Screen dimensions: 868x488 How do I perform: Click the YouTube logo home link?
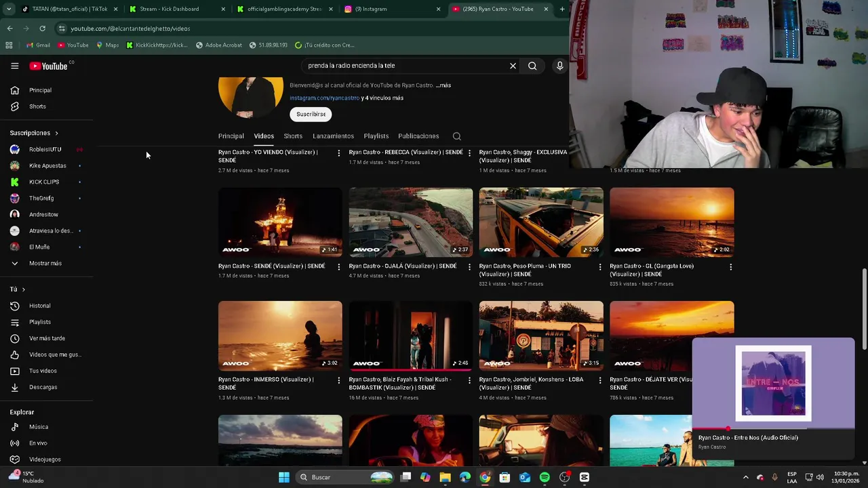(49, 66)
